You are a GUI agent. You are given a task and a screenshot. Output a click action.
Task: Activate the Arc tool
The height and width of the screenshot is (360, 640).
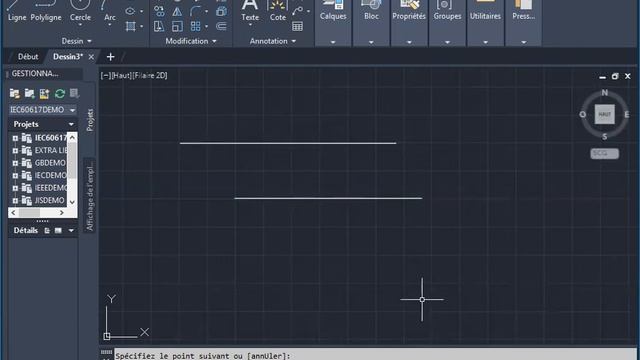[x=109, y=10]
